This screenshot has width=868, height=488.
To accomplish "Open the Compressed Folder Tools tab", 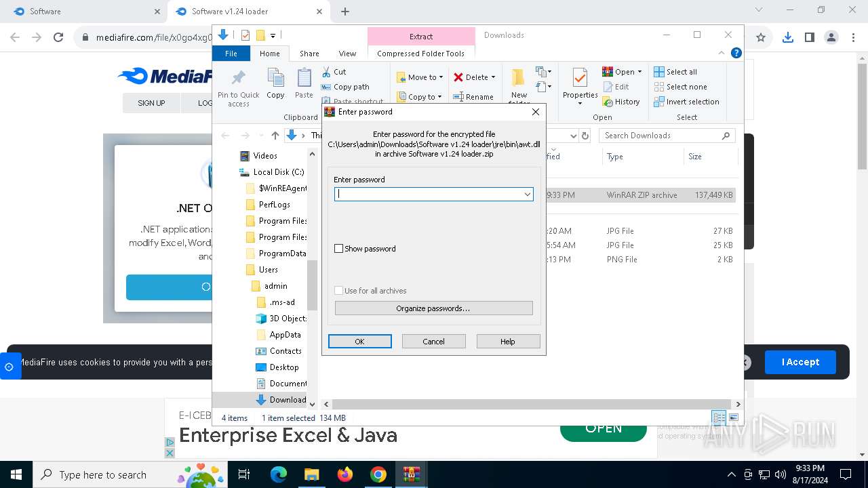I will coord(421,54).
